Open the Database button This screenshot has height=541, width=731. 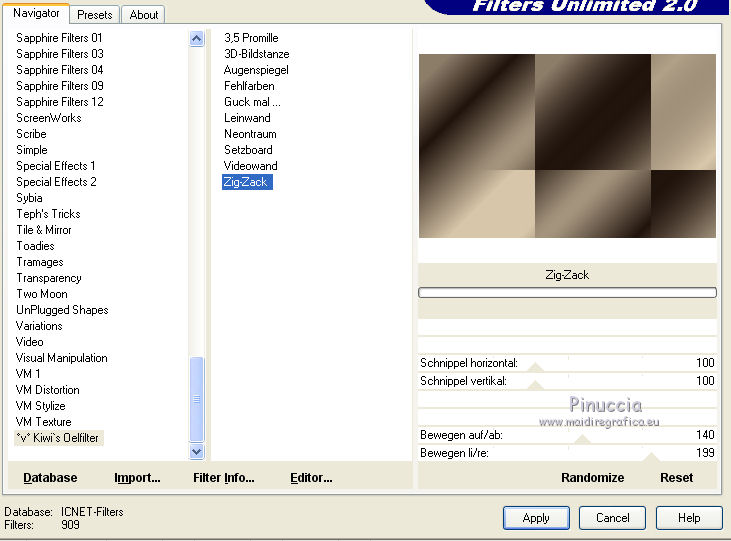50,478
